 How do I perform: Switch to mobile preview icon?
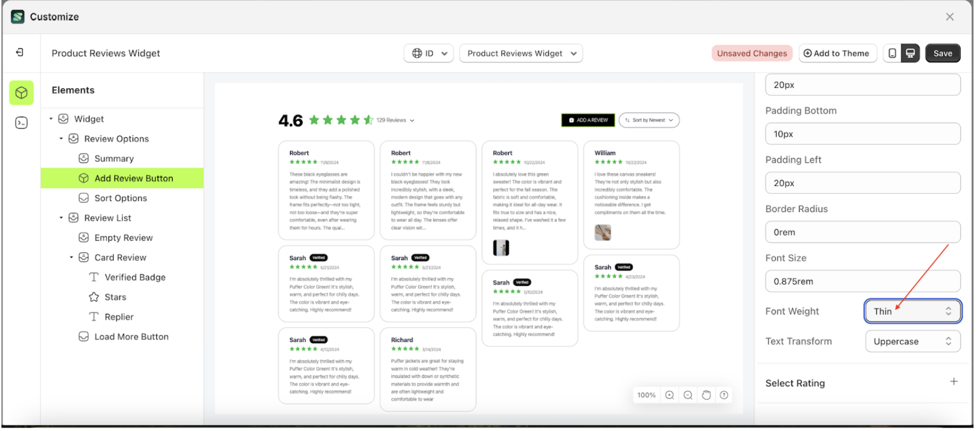coord(892,53)
